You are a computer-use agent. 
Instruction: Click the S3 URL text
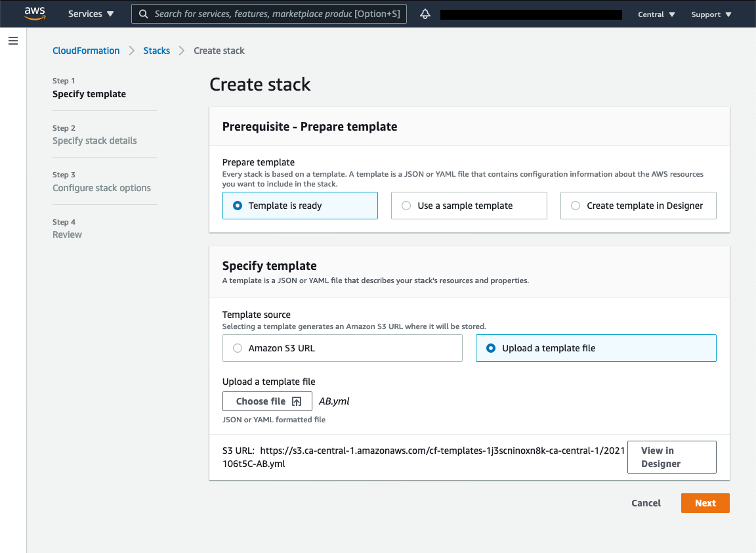point(423,457)
